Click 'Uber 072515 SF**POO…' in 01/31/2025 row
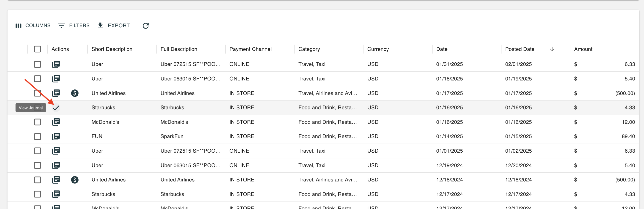644x209 pixels. pos(190,64)
